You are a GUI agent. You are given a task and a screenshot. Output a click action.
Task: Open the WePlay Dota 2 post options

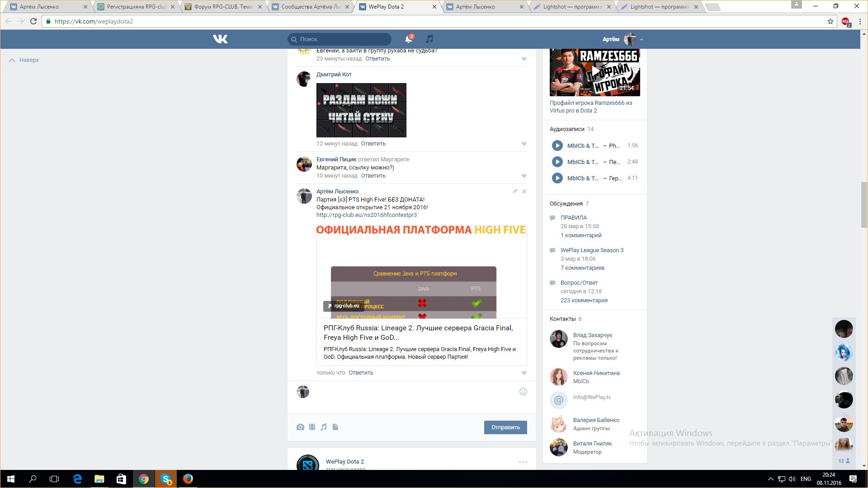click(x=523, y=462)
